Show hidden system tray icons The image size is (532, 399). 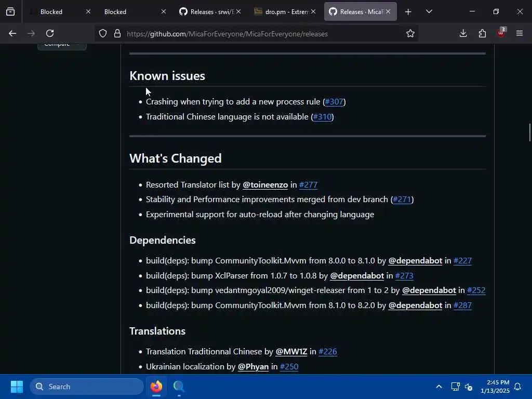[x=438, y=387]
